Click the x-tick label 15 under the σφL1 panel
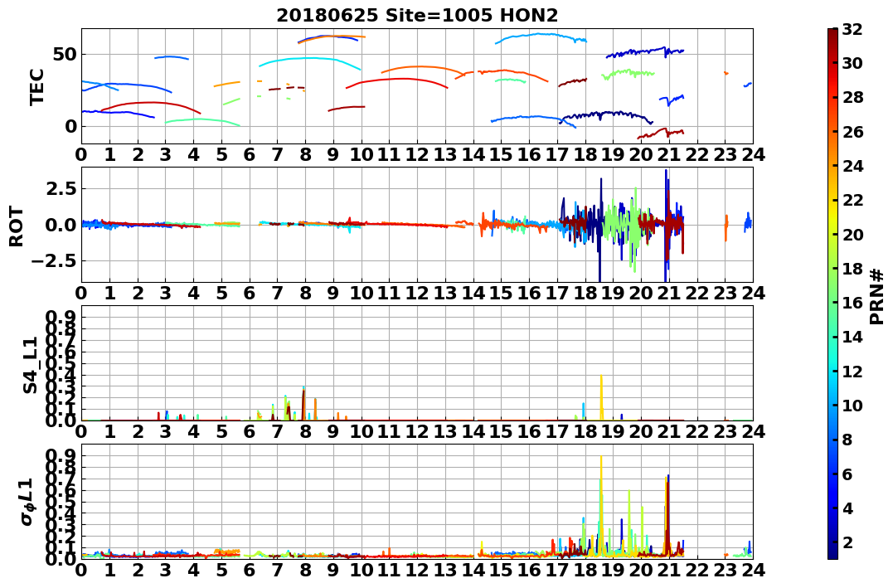 501,570
